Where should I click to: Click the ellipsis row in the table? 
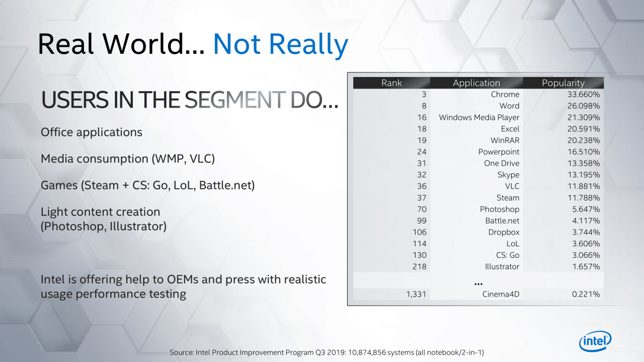(478, 281)
